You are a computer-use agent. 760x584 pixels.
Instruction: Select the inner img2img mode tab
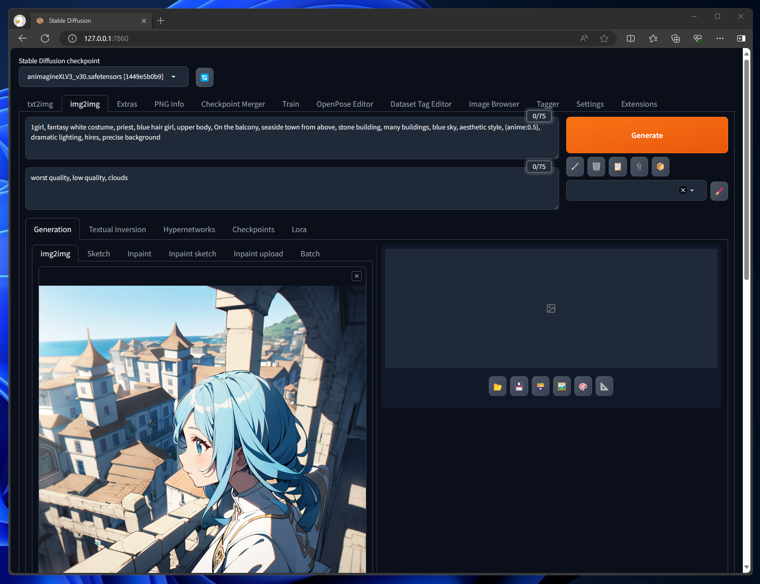coord(55,254)
